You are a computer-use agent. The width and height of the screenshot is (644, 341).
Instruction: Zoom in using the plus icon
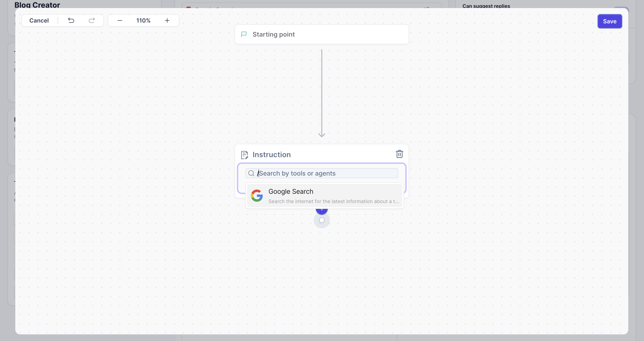tap(167, 20)
